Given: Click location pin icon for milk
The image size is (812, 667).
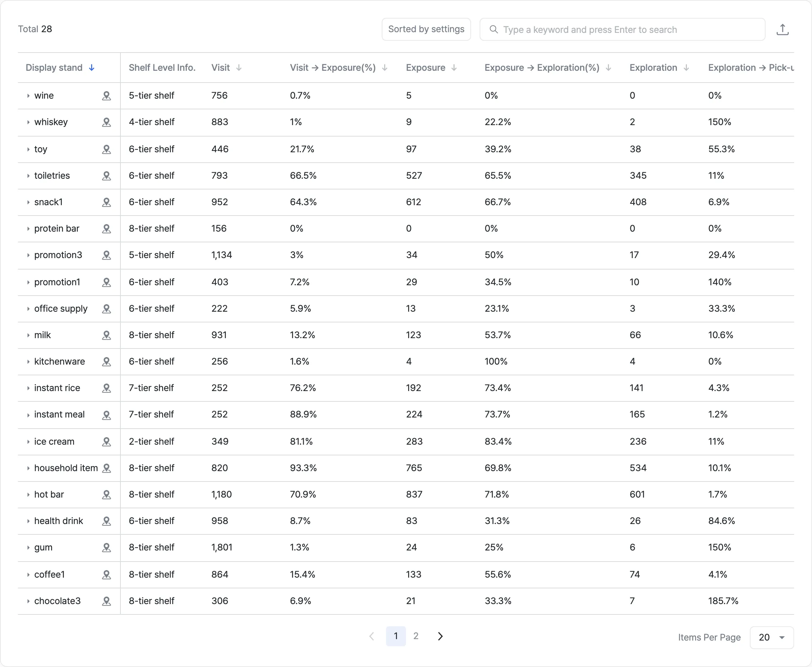Looking at the screenshot, I should tap(107, 335).
